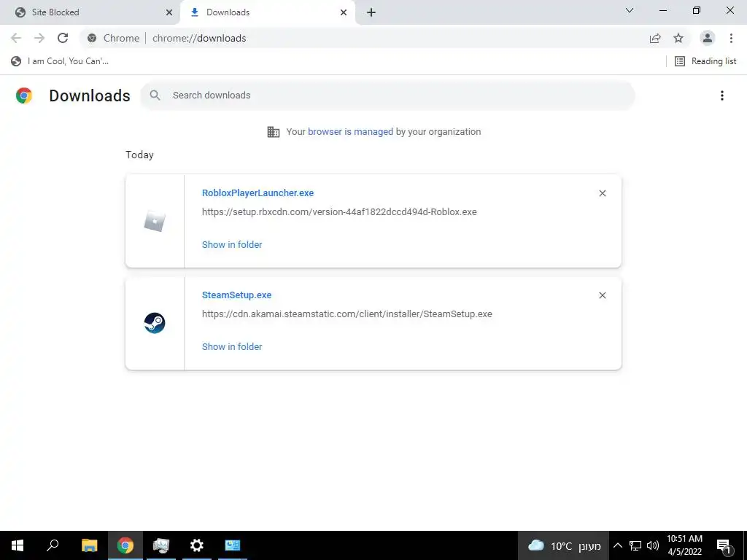Open the Windows Start menu
Image resolution: width=747 pixels, height=560 pixels.
coord(18,545)
